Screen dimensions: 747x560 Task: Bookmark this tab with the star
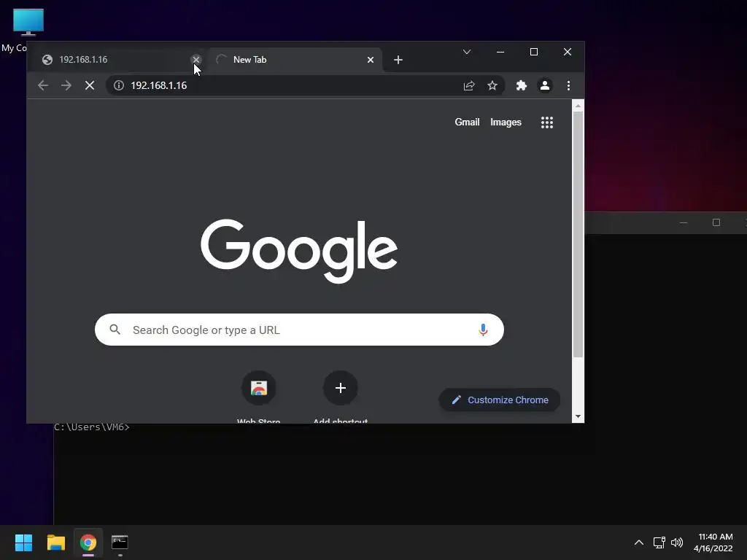coord(492,85)
